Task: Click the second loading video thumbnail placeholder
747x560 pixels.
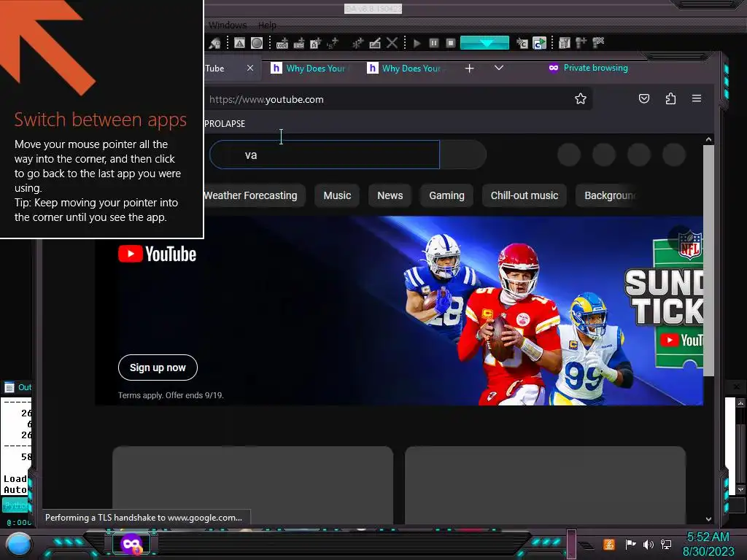Action: point(546,485)
